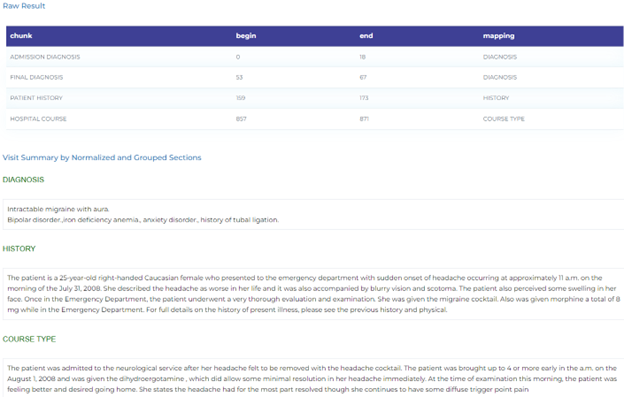Click the 'FINAL DIAGNOSIS' chunk cell
Screen dimensions: 624x397
(x=37, y=77)
